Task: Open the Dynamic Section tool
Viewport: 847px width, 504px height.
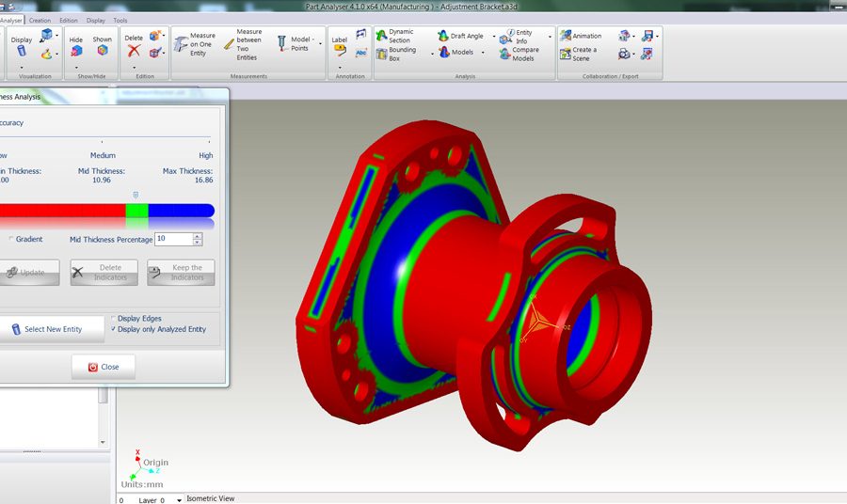Action: pos(395,36)
